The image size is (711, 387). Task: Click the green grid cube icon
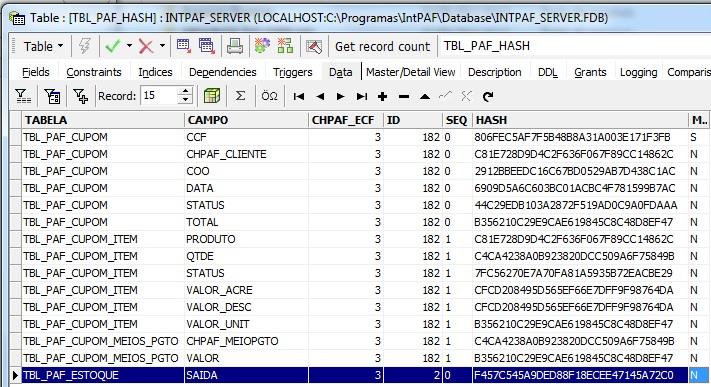click(212, 96)
